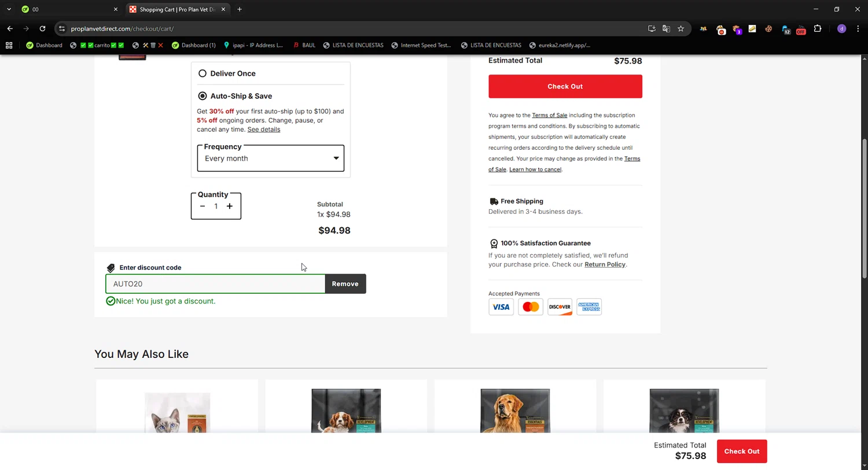Click the Discover payment icon
868x470 pixels.
(x=560, y=307)
